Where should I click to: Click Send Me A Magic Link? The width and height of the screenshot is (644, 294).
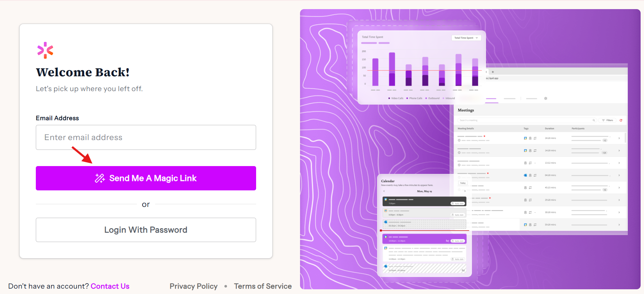pyautogui.click(x=146, y=178)
